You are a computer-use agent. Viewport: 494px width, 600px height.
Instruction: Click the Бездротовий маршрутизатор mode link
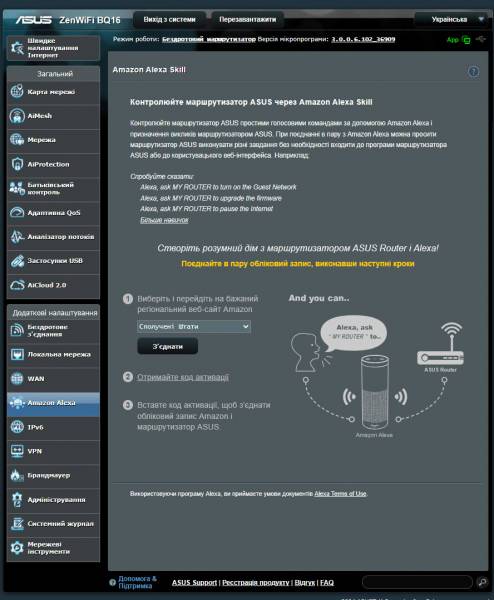pos(209,39)
